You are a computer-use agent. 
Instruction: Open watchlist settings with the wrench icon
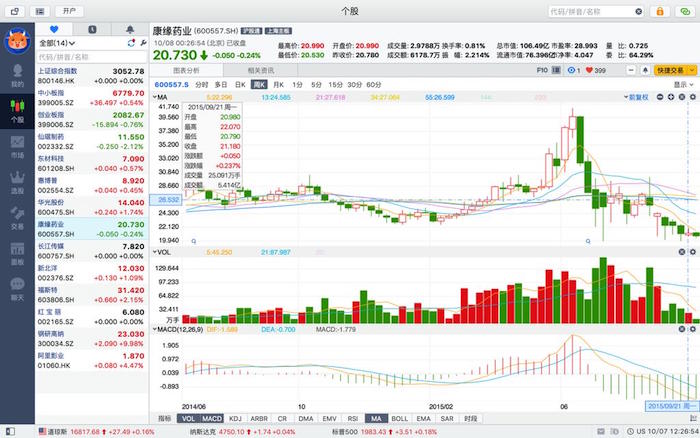pos(143,43)
